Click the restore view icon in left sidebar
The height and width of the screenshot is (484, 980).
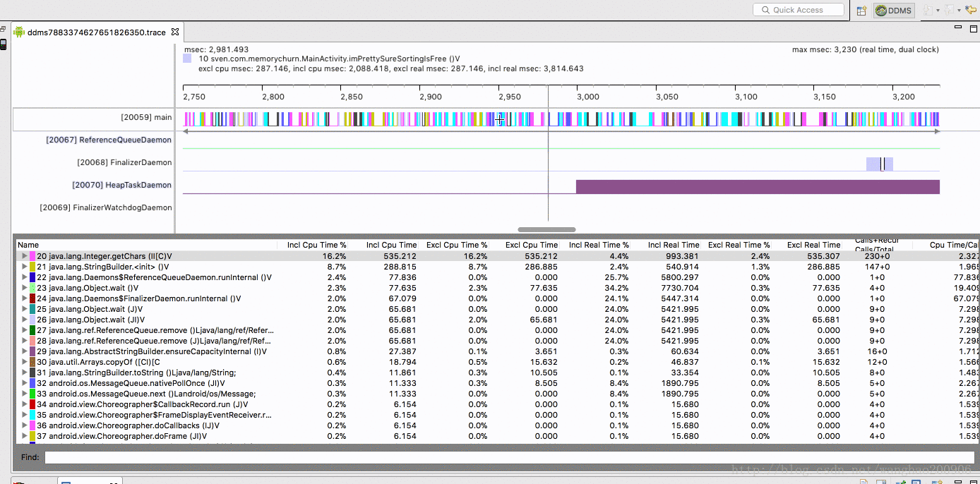point(4,30)
